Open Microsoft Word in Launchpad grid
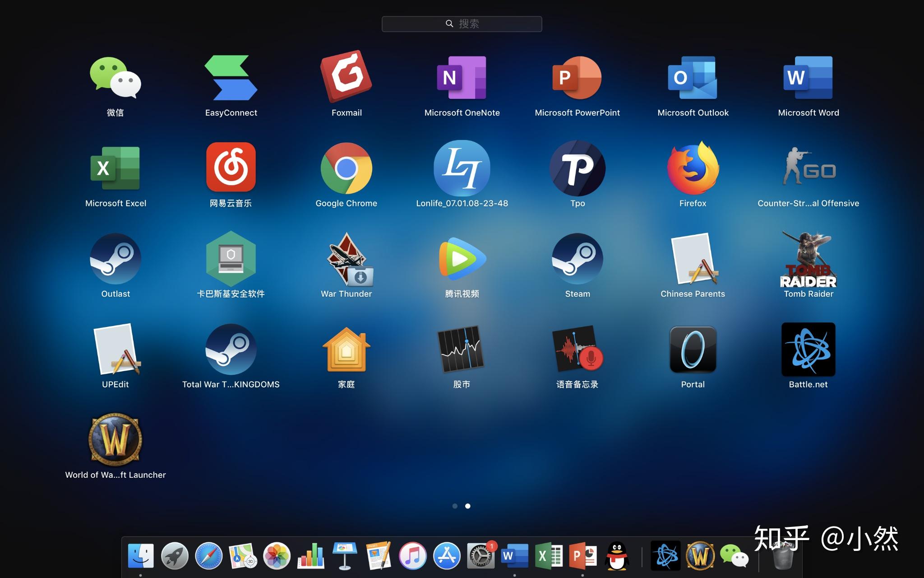The width and height of the screenshot is (924, 578). point(808,78)
